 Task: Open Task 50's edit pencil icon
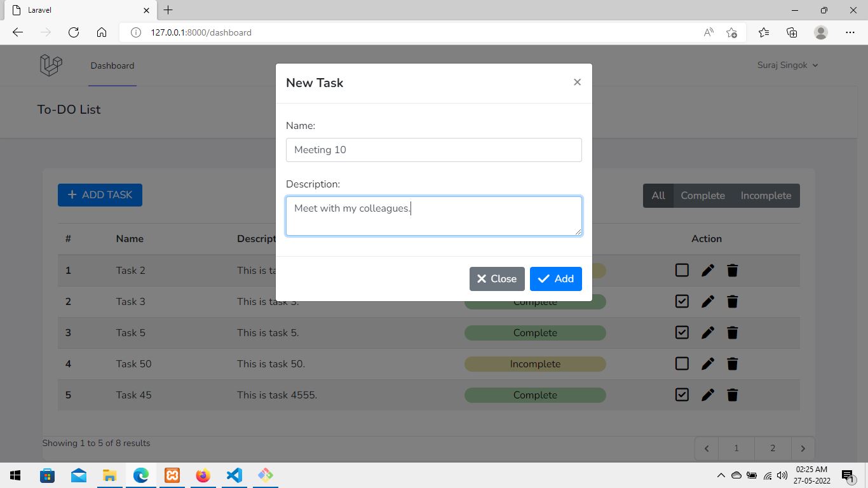click(707, 363)
